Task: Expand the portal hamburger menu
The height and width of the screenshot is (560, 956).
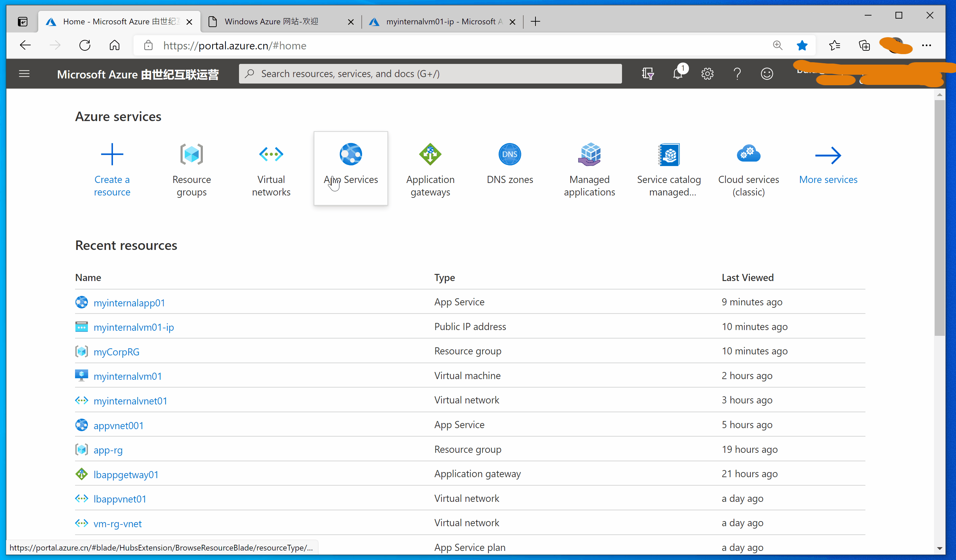Action: click(24, 74)
